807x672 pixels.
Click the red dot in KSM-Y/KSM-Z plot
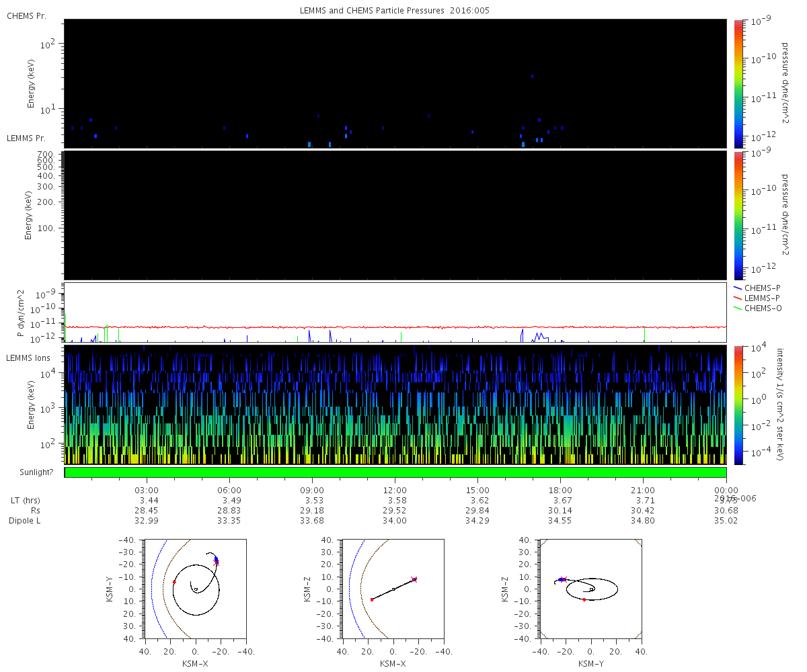coord(584,599)
